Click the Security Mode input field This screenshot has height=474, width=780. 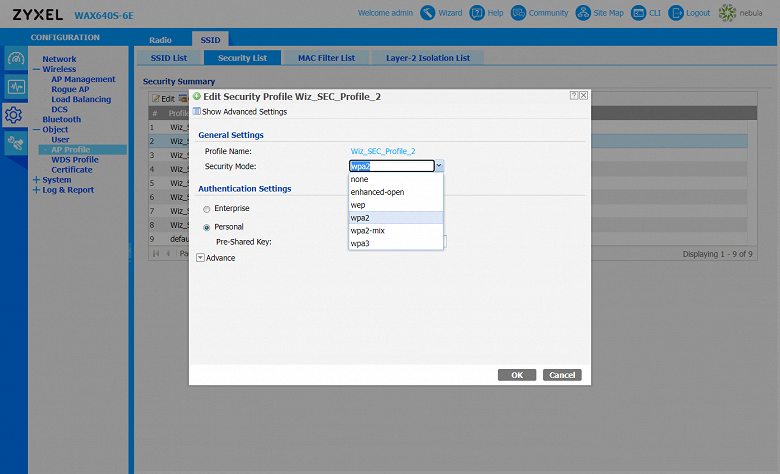tap(392, 166)
